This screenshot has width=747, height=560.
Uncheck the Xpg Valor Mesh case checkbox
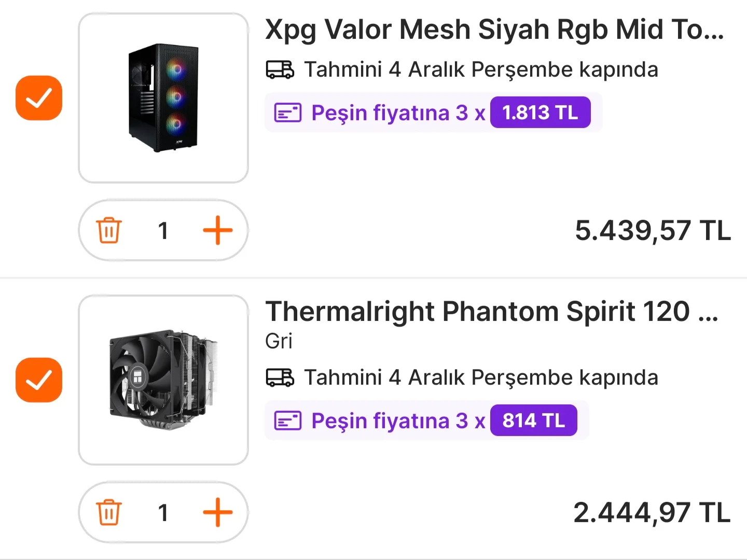(39, 98)
